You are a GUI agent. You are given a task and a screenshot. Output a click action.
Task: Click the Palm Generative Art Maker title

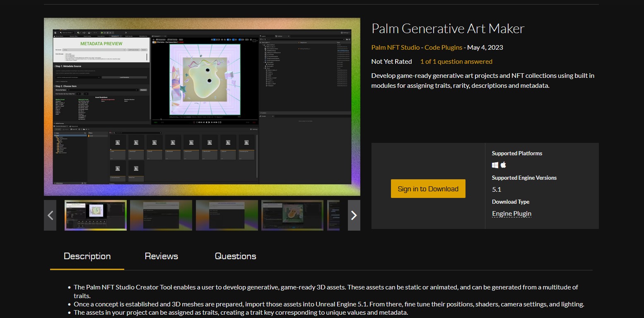click(x=448, y=29)
